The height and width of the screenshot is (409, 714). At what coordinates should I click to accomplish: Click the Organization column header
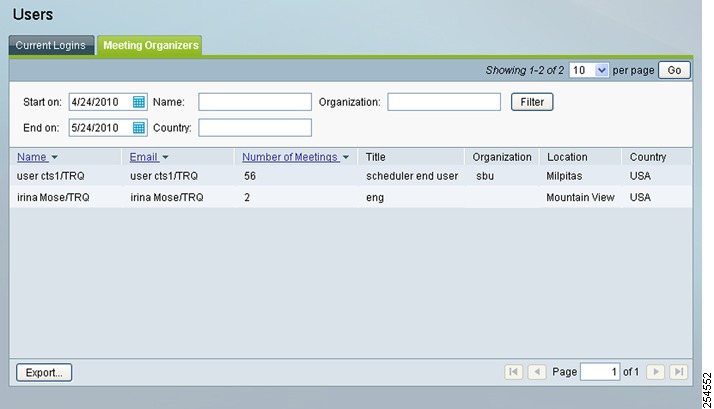(502, 157)
